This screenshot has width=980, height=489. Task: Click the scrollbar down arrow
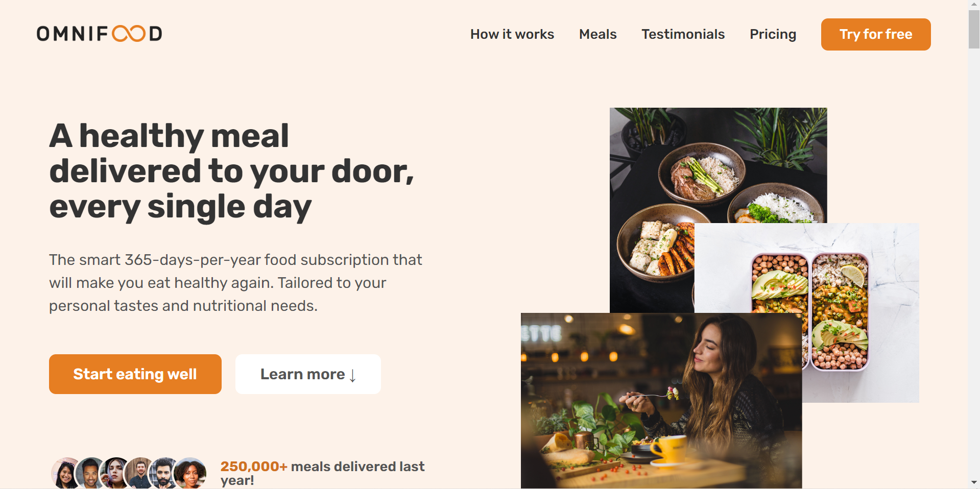(974, 482)
